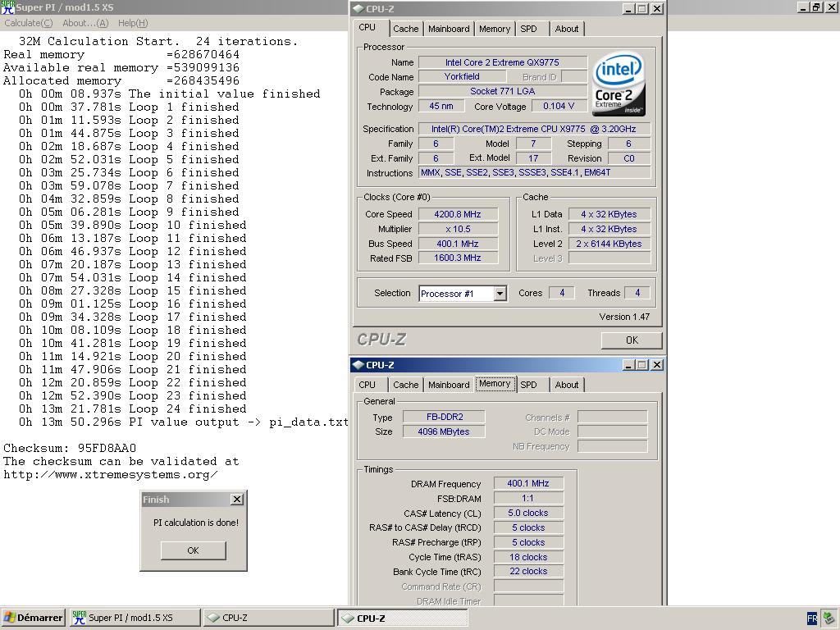Click the memory Size value 4096 MBytes
The image size is (840, 630).
coord(444,431)
